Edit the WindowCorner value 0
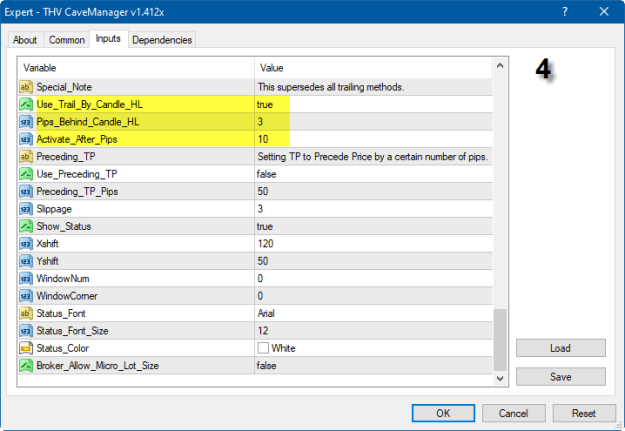This screenshot has height=431, width=625. click(260, 296)
